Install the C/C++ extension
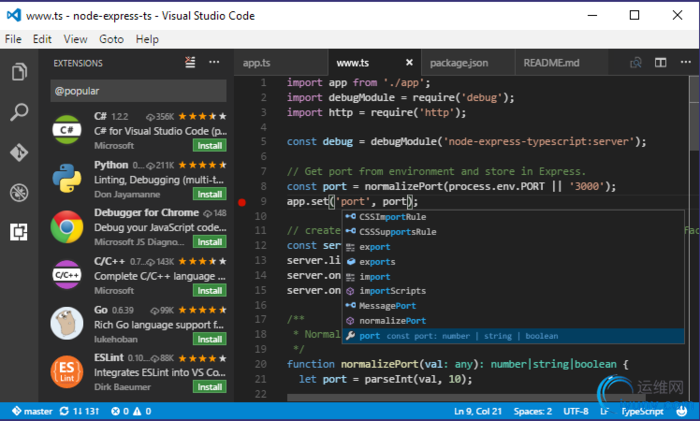700x421 pixels. pos(209,291)
